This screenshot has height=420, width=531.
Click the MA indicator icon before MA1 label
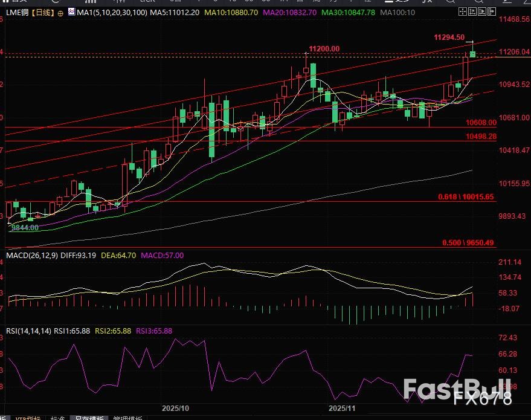(71, 11)
